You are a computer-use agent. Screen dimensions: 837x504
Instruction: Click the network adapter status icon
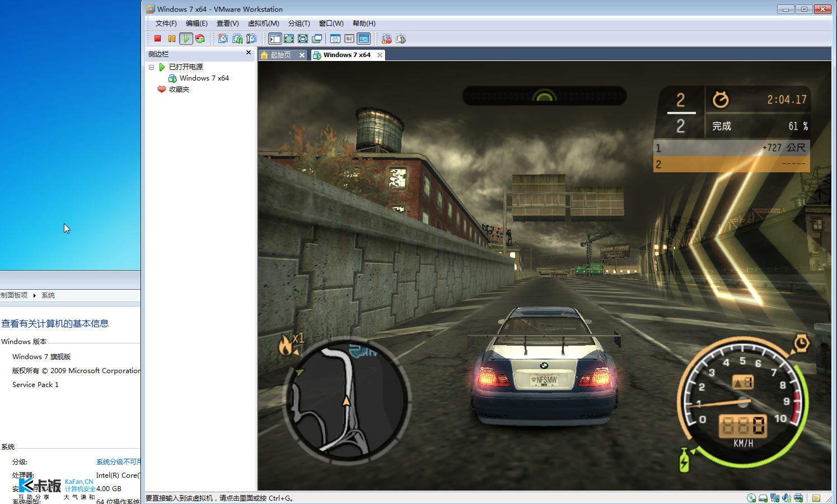(x=775, y=498)
